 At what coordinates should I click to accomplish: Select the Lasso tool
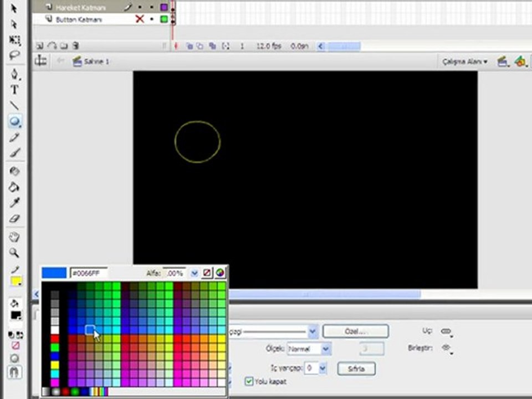click(x=14, y=55)
